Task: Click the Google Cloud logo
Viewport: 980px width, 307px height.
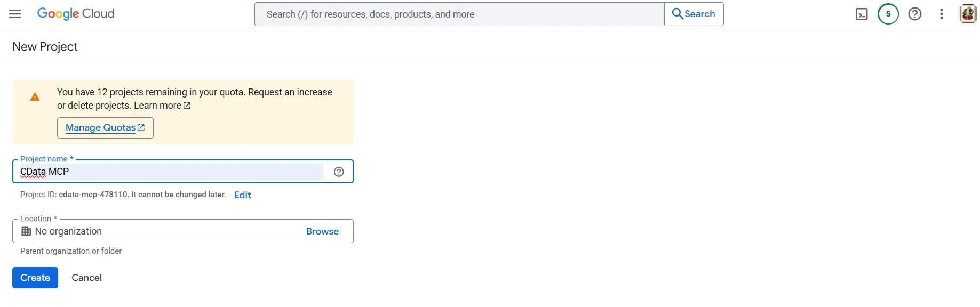Action: coord(76,14)
